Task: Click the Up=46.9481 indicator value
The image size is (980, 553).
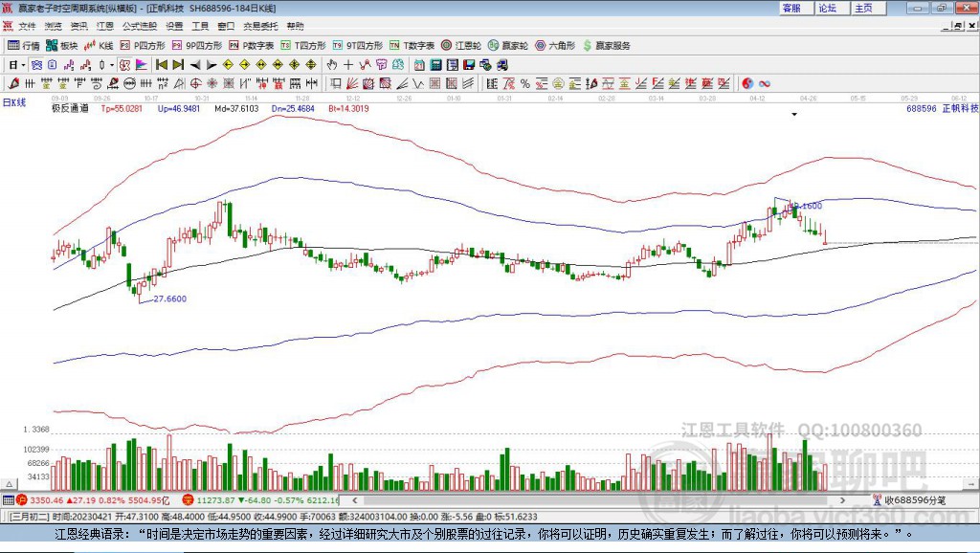Action: click(179, 108)
